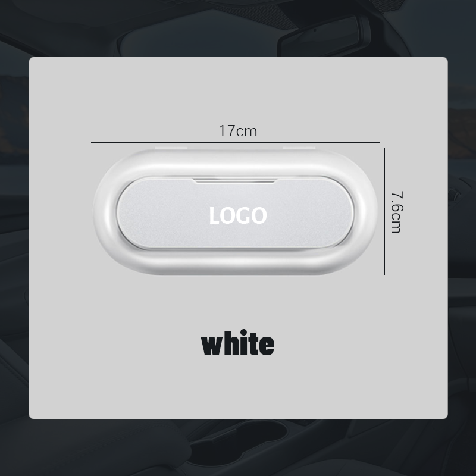This screenshot has height=476, width=476.
Task: Select the bold "white" color label
Action: (237, 343)
